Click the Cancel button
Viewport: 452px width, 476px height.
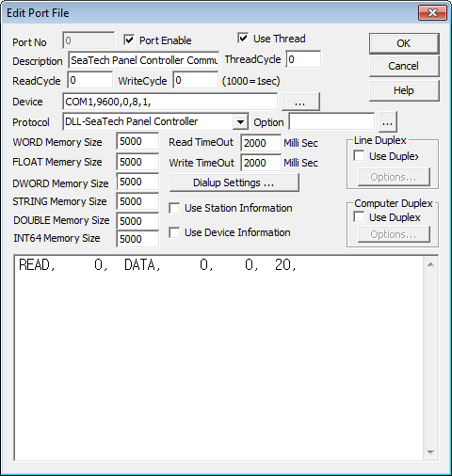point(404,66)
